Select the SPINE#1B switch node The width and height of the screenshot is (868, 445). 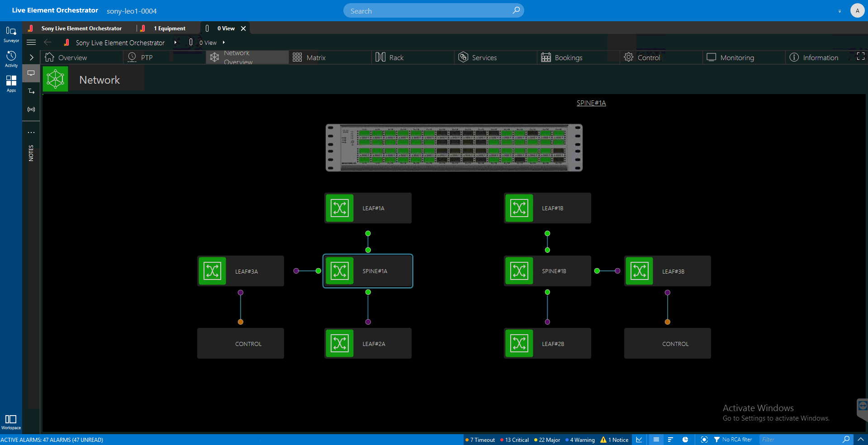[x=547, y=271]
